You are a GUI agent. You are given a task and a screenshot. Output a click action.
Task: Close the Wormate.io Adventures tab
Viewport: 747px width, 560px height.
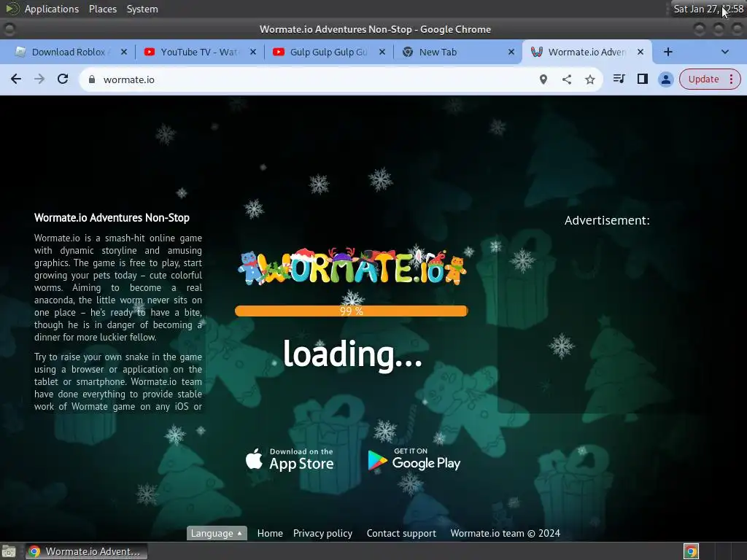point(640,52)
